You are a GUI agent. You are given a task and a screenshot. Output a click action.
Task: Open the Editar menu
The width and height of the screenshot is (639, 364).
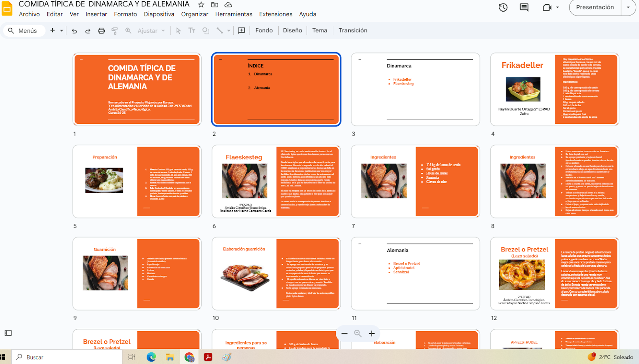tap(55, 14)
